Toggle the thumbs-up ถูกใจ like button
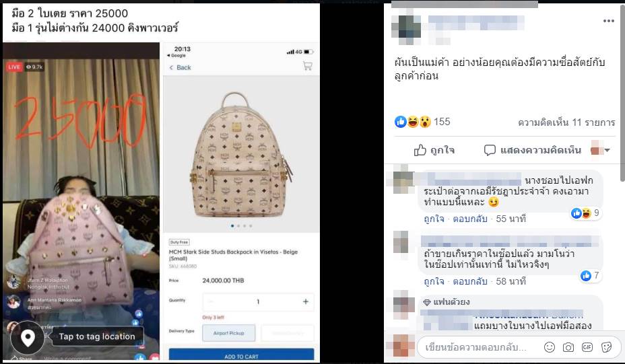Image resolution: width=625 pixels, height=364 pixels. click(434, 150)
